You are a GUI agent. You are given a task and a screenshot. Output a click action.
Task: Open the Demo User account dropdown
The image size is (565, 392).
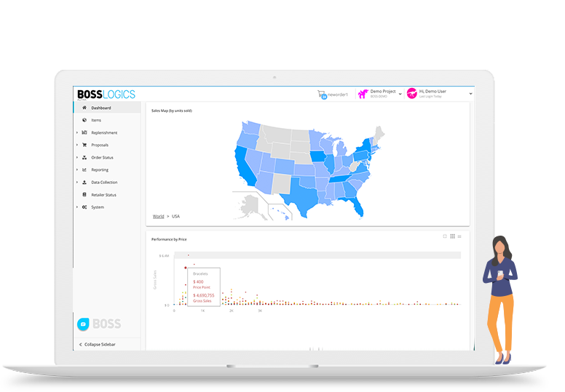coord(470,94)
